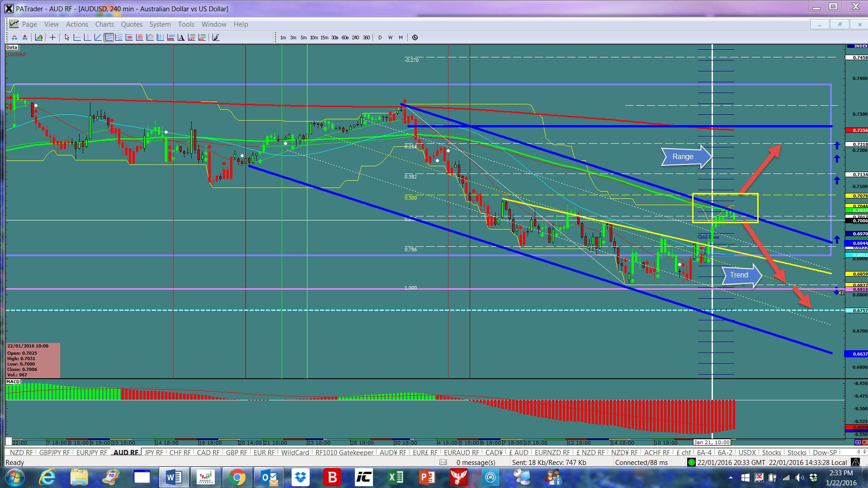Click the clock icon after timeframe buttons
This screenshot has height=488, width=868.
415,38
